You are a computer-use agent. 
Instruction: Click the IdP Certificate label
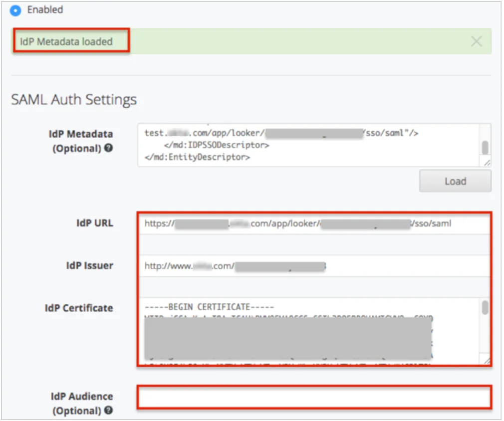79,308
